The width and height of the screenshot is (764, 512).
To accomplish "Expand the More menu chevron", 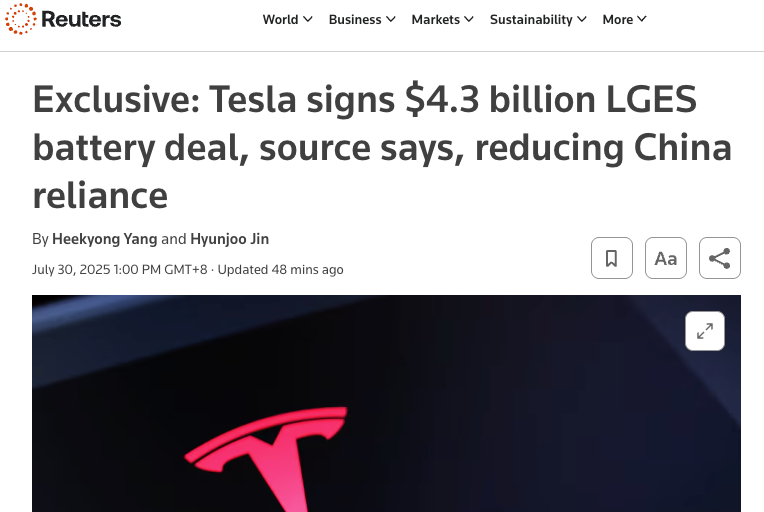I will (x=642, y=19).
